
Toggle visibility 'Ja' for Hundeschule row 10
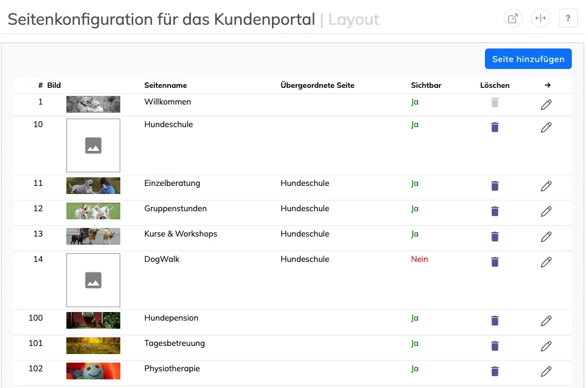pyautogui.click(x=414, y=124)
